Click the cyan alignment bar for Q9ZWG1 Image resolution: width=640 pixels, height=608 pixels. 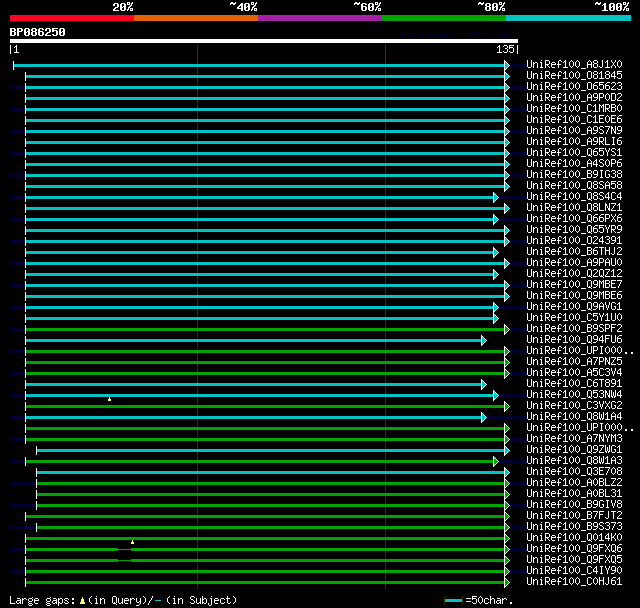270,450
